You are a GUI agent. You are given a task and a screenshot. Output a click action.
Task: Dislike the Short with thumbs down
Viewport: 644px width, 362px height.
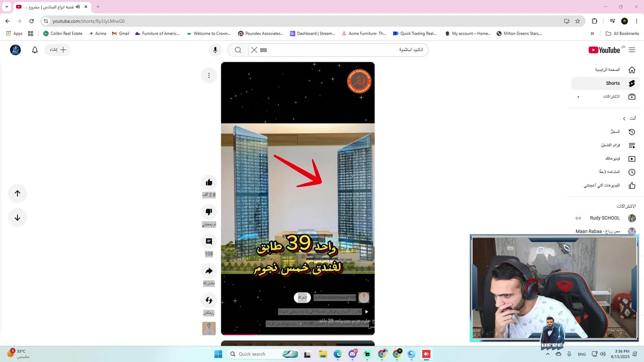point(209,212)
